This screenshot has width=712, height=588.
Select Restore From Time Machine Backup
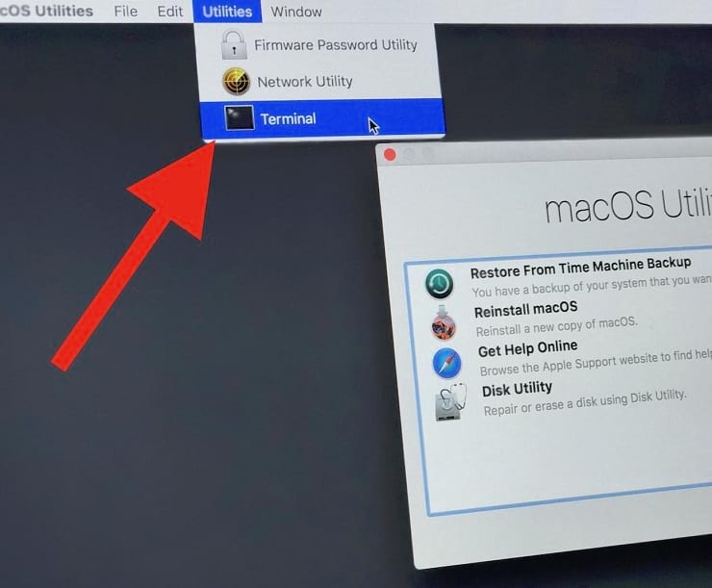(x=580, y=268)
